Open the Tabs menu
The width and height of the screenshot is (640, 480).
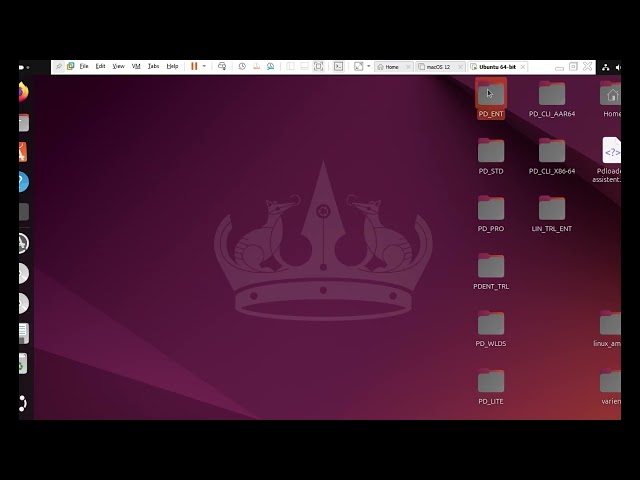[153, 66]
